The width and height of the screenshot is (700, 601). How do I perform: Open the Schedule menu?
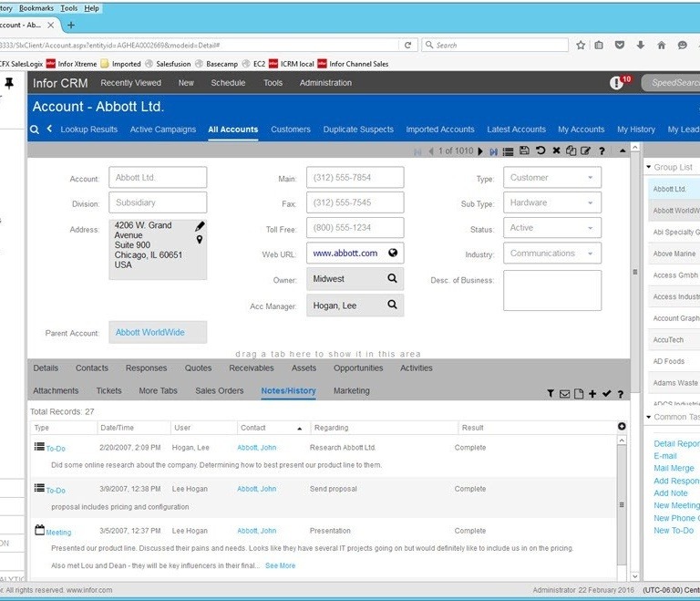[x=228, y=83]
